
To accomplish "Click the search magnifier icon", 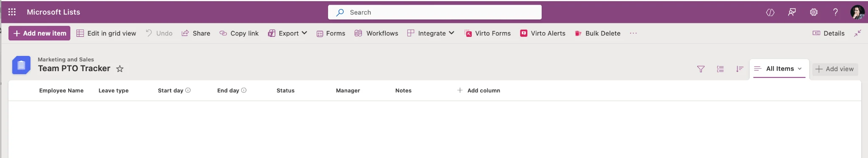I will click(x=340, y=12).
